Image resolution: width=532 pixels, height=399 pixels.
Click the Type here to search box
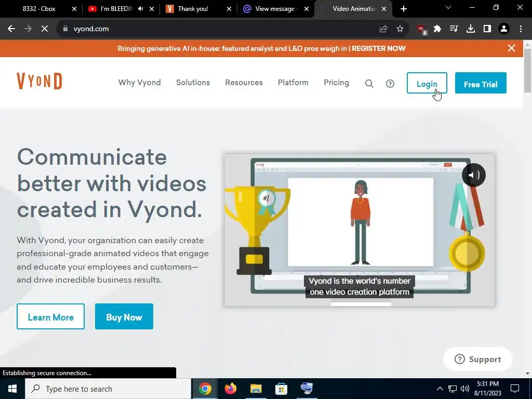(108, 389)
